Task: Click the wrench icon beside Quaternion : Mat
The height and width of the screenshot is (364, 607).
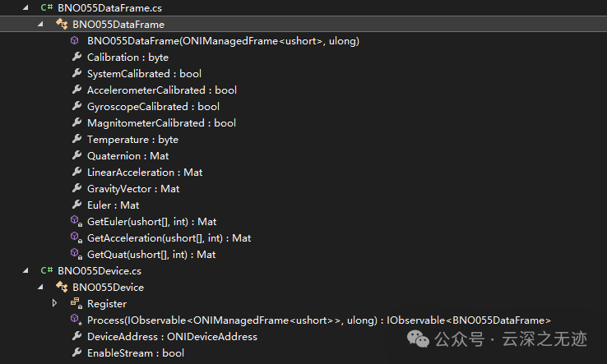Action: click(76, 155)
